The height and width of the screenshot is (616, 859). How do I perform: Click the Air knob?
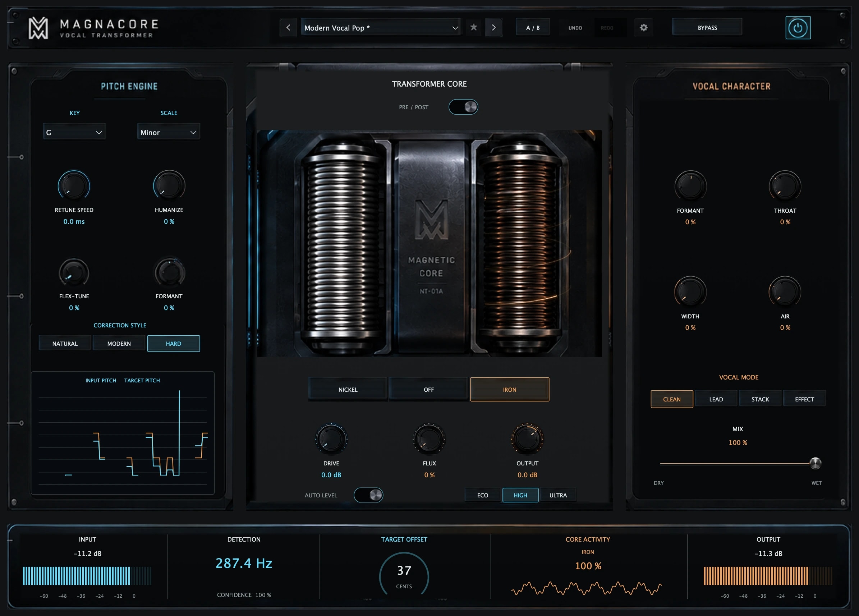click(x=785, y=291)
